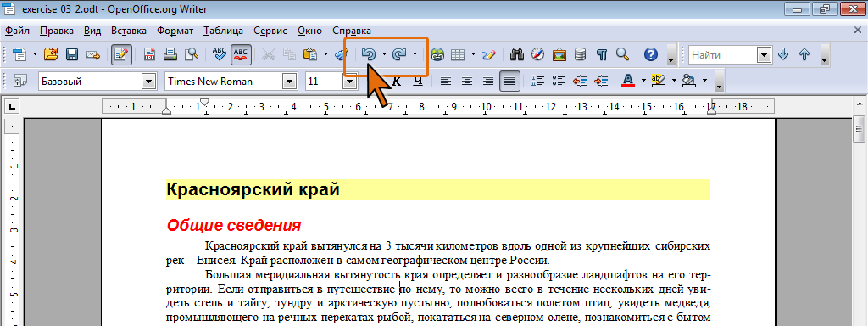Viewport: 868px width, 326px height.
Task: Toggle nonprinting characters (pilcrow icon)
Action: point(602,54)
